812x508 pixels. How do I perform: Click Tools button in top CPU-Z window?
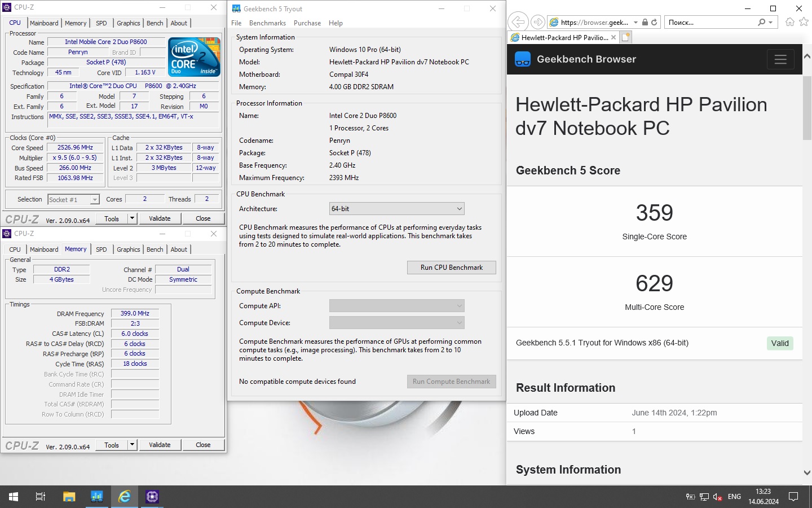pyautogui.click(x=112, y=218)
